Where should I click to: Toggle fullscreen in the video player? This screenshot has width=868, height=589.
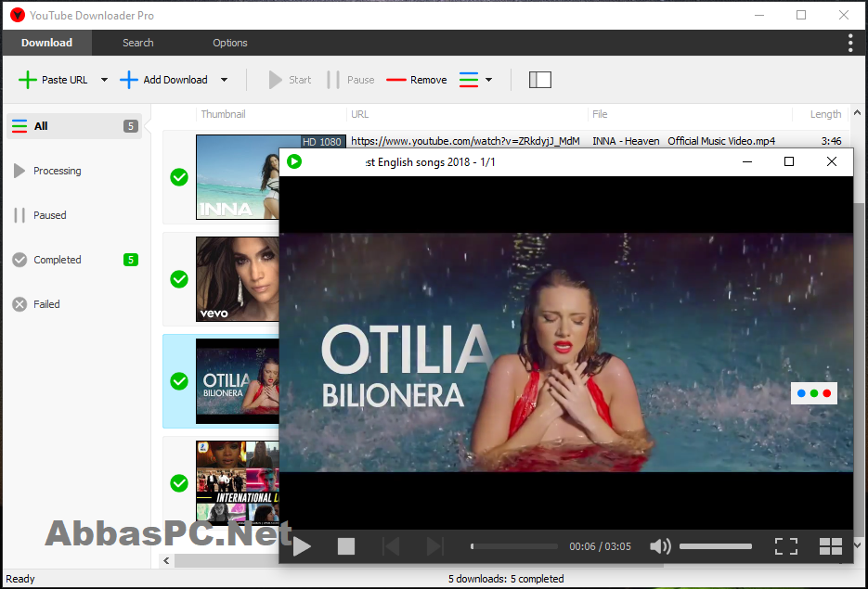(786, 546)
